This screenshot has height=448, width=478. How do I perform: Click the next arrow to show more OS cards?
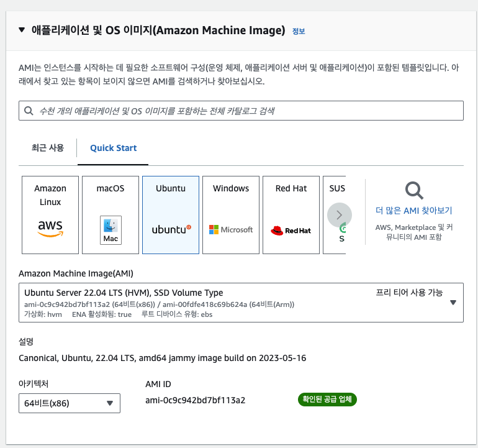pos(340,215)
